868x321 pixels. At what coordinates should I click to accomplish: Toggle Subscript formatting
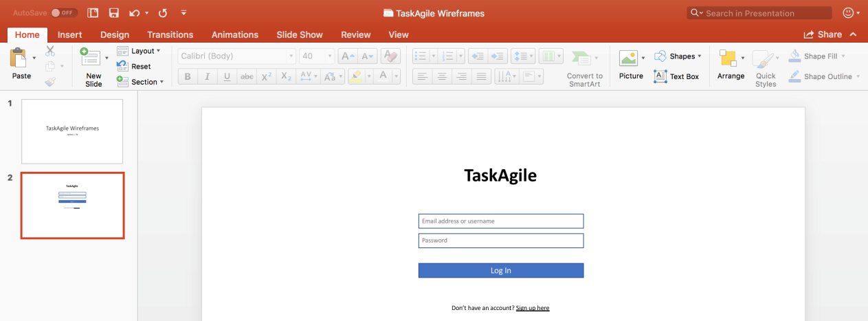pyautogui.click(x=287, y=76)
